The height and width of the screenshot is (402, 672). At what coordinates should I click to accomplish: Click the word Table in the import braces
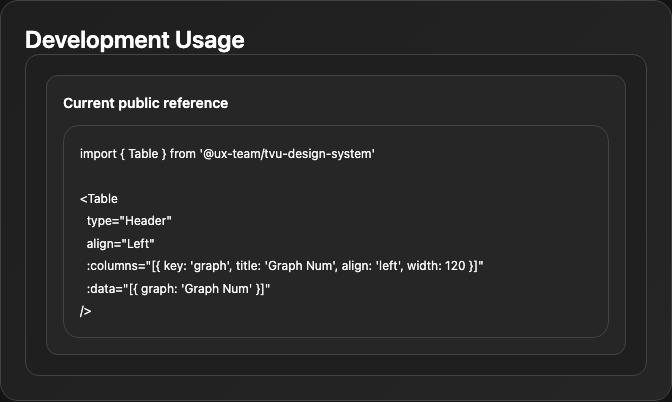pyautogui.click(x=143, y=154)
